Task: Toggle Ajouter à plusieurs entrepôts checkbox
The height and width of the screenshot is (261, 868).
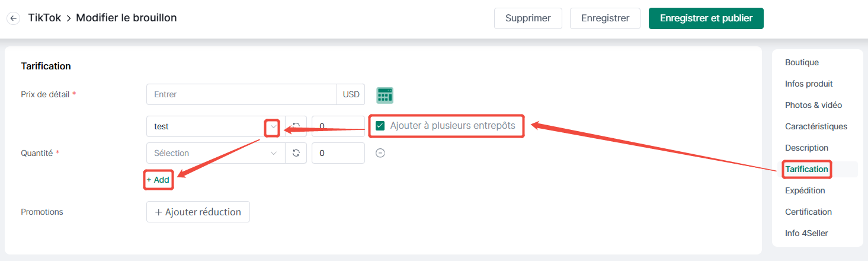Action: (380, 126)
